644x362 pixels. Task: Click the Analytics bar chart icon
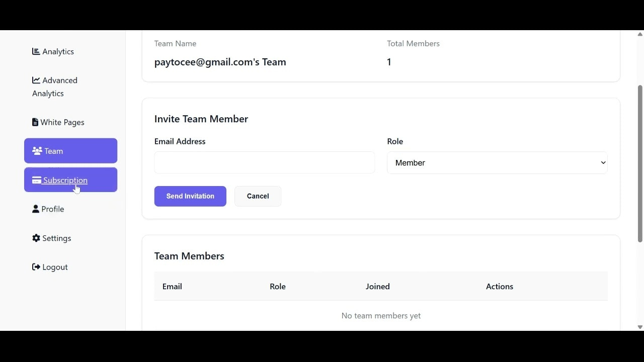[36, 51]
